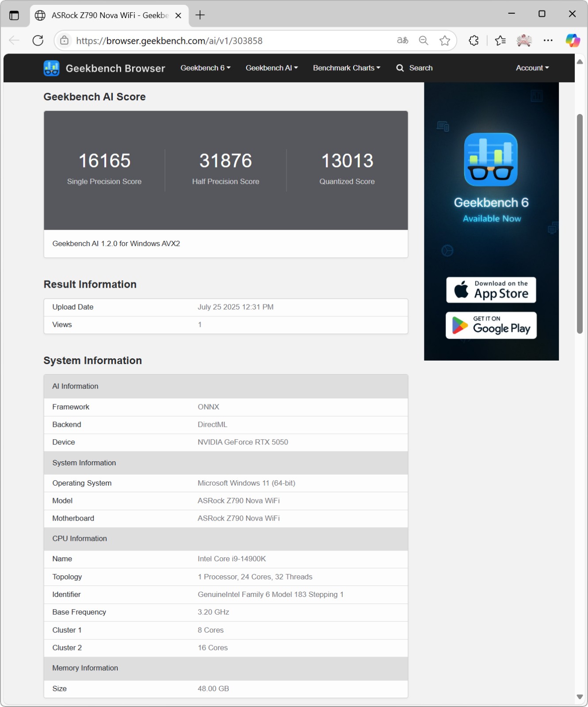Image resolution: width=588 pixels, height=707 pixels.
Task: Click the scroll down arrow
Action: [x=580, y=697]
